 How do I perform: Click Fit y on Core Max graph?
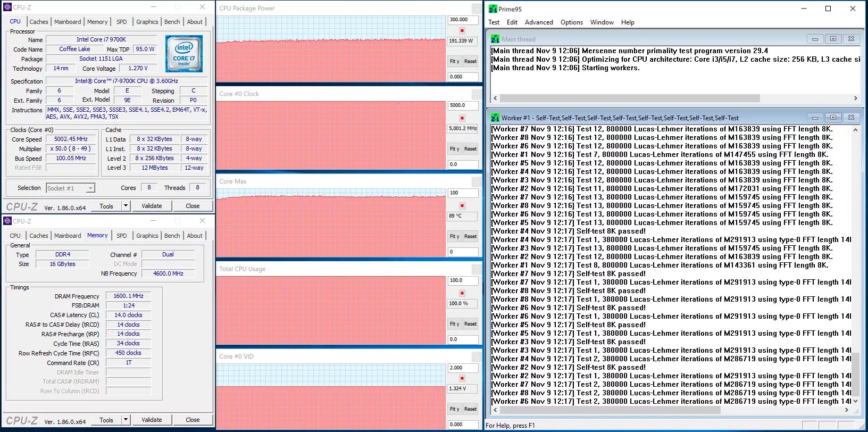[x=455, y=236]
